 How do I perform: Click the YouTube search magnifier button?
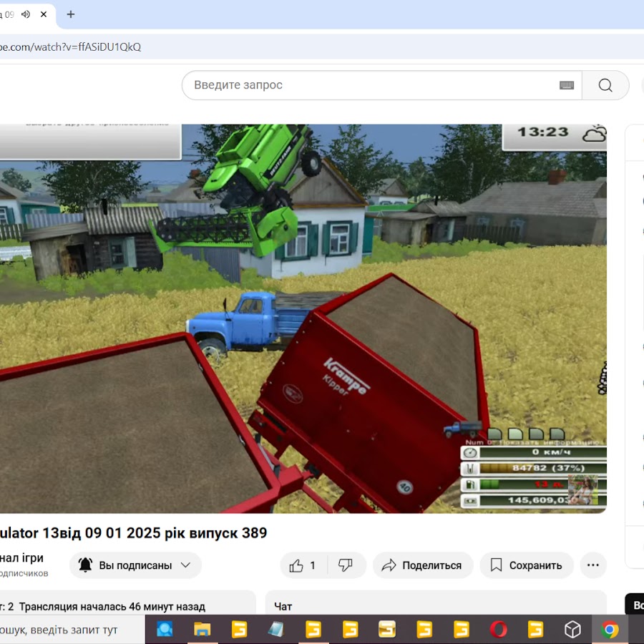(x=605, y=85)
